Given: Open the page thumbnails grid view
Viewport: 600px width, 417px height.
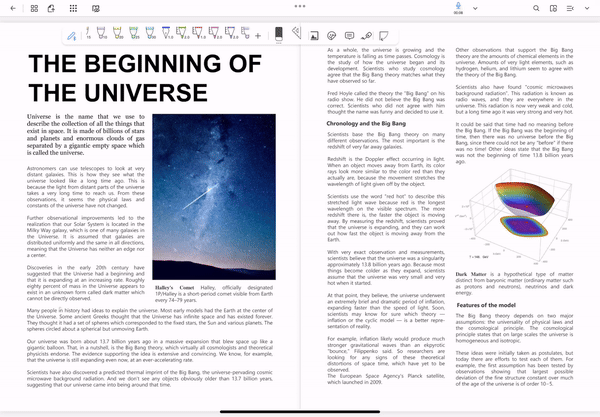Looking at the screenshot, I should pos(34,8).
